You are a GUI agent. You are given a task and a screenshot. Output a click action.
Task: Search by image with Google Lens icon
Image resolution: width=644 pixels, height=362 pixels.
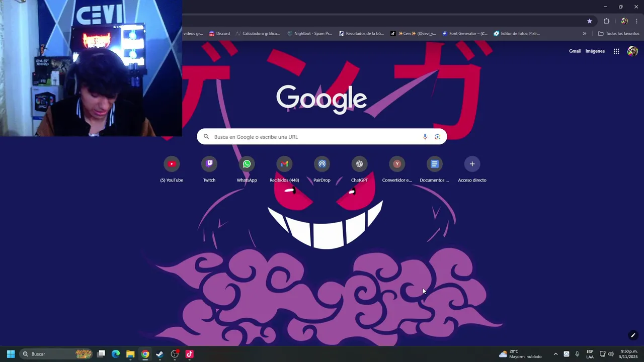[x=437, y=137]
